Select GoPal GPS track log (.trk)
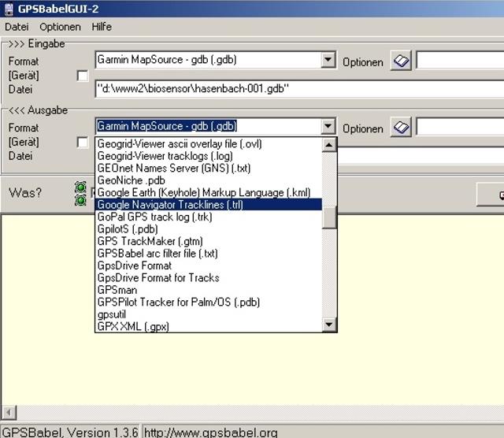This screenshot has height=438, width=504. (x=209, y=217)
